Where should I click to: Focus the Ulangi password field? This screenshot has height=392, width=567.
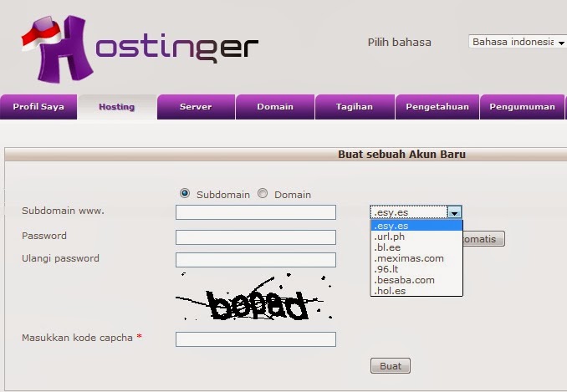point(256,260)
